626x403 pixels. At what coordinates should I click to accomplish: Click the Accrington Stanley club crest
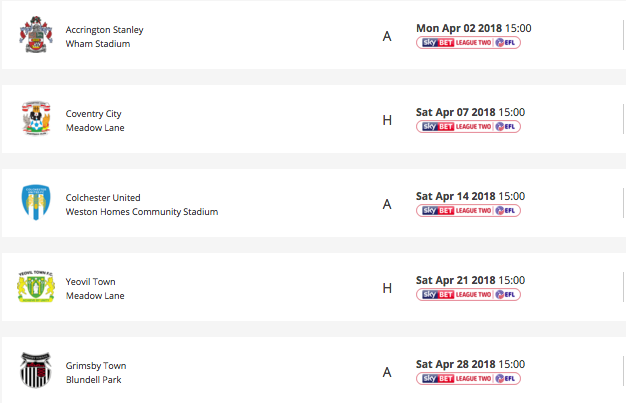[35, 35]
